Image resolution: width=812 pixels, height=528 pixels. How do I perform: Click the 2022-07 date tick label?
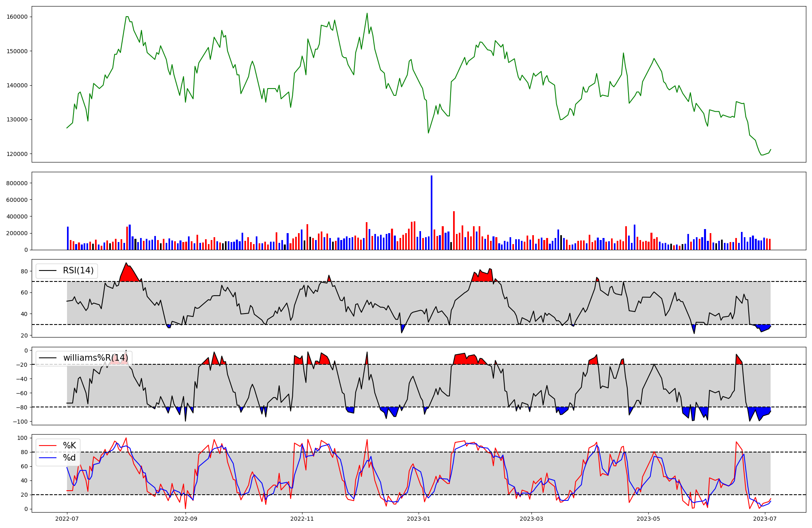point(67,519)
